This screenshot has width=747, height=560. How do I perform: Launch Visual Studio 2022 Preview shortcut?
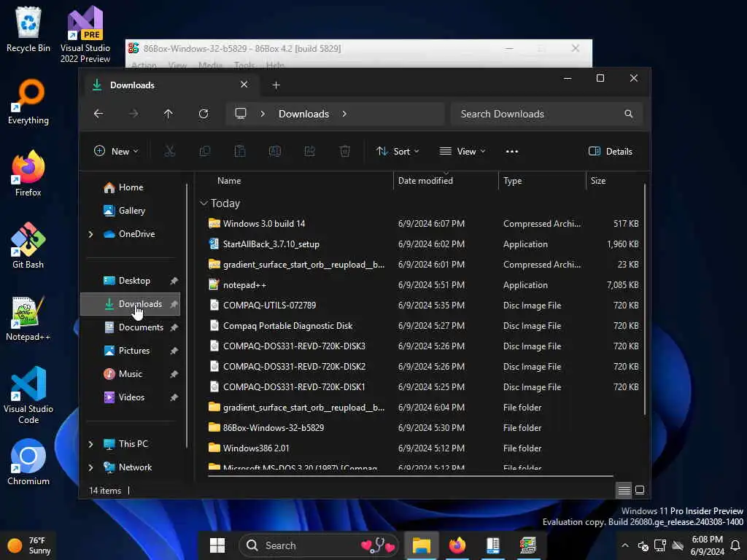click(x=85, y=34)
